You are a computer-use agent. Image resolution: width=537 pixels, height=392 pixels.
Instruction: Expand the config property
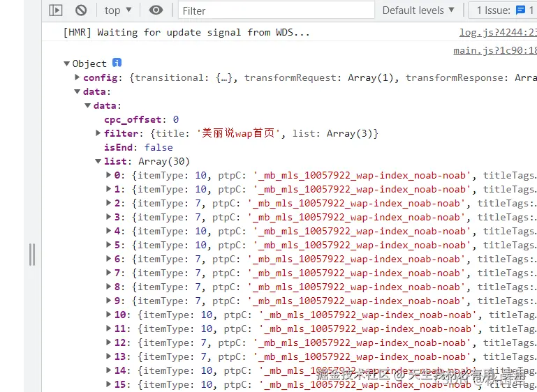[78, 77]
